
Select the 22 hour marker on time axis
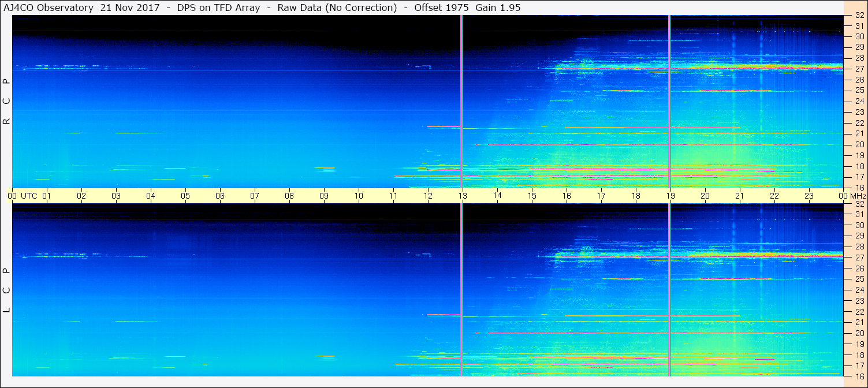tap(774, 196)
